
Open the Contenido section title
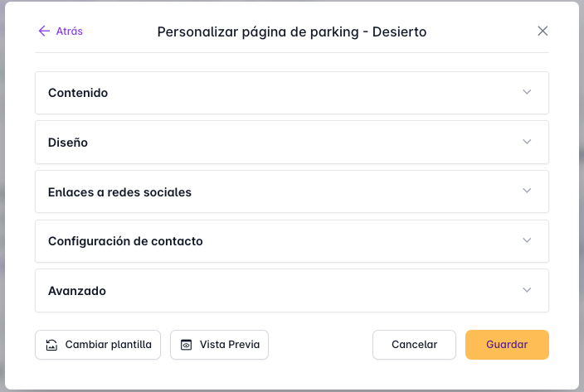pyautogui.click(x=78, y=93)
